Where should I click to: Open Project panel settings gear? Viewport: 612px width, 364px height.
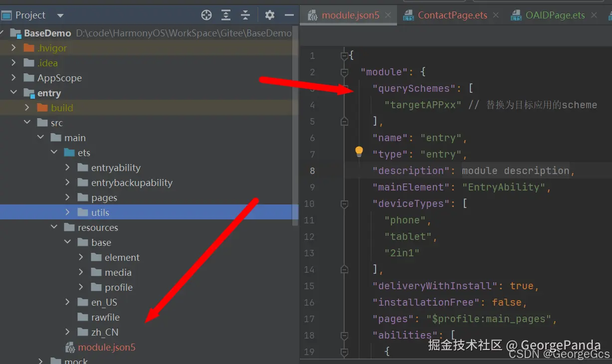pos(270,15)
